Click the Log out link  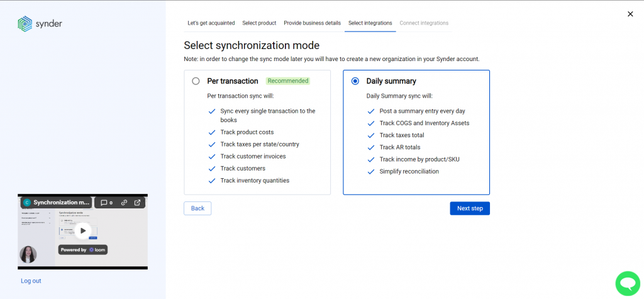31,281
